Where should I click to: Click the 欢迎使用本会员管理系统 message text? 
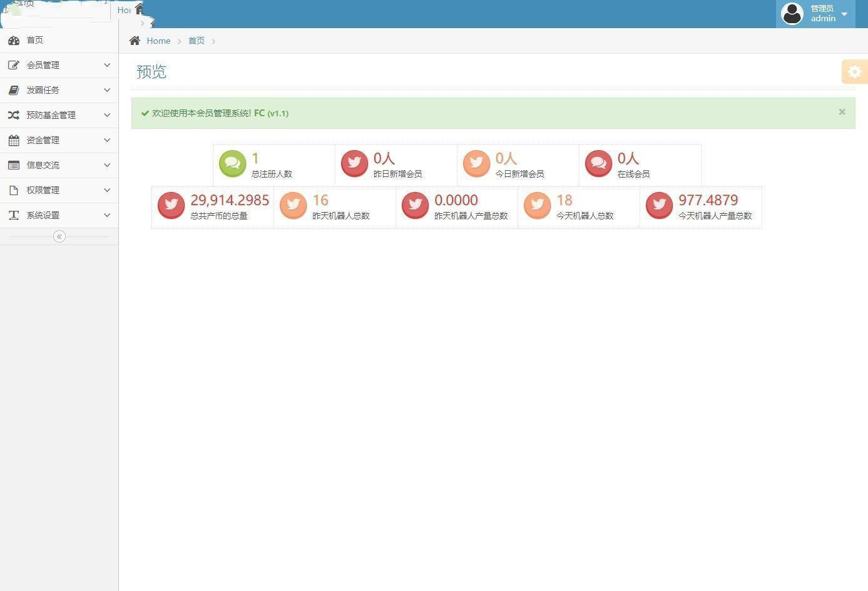pos(202,113)
